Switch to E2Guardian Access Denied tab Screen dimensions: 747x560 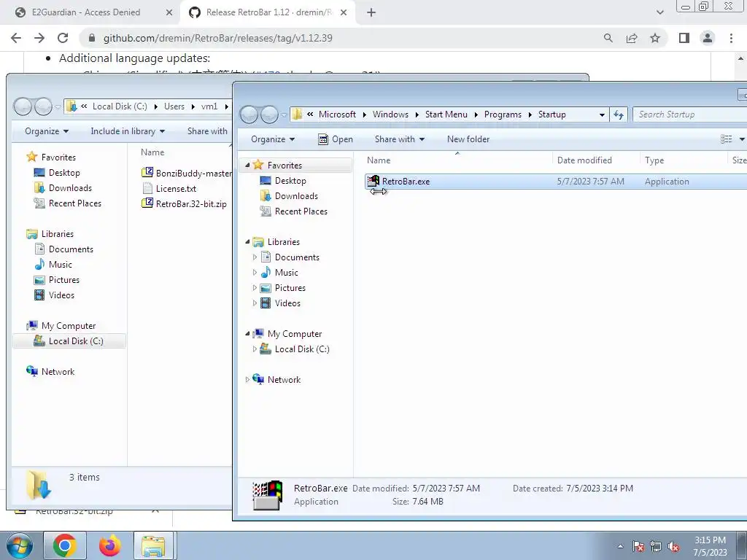pyautogui.click(x=86, y=12)
